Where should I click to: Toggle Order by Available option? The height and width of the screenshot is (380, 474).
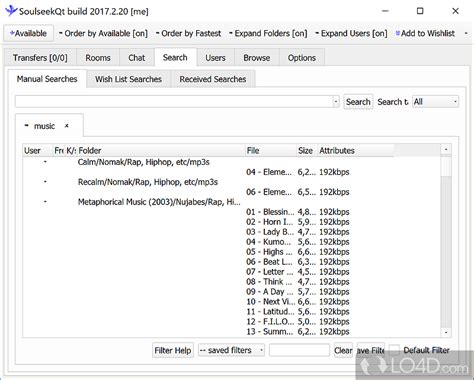tap(103, 33)
